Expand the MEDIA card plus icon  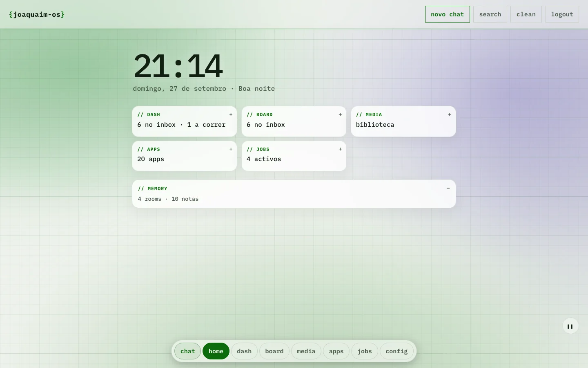tap(450, 114)
